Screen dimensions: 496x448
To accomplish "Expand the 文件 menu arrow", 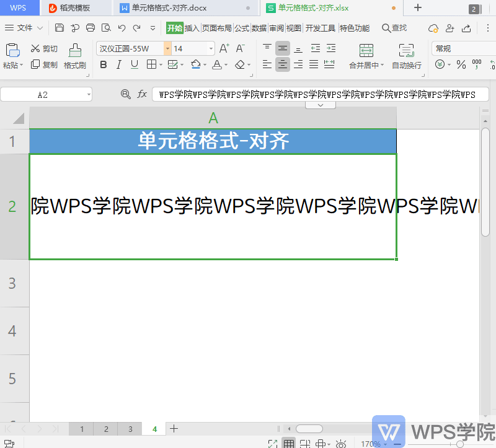I will click(40, 28).
